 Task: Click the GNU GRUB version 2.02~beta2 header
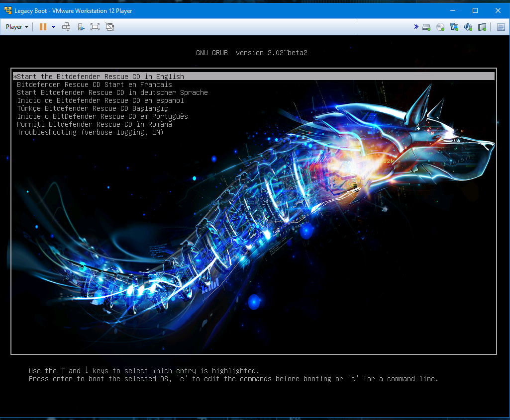tap(251, 53)
